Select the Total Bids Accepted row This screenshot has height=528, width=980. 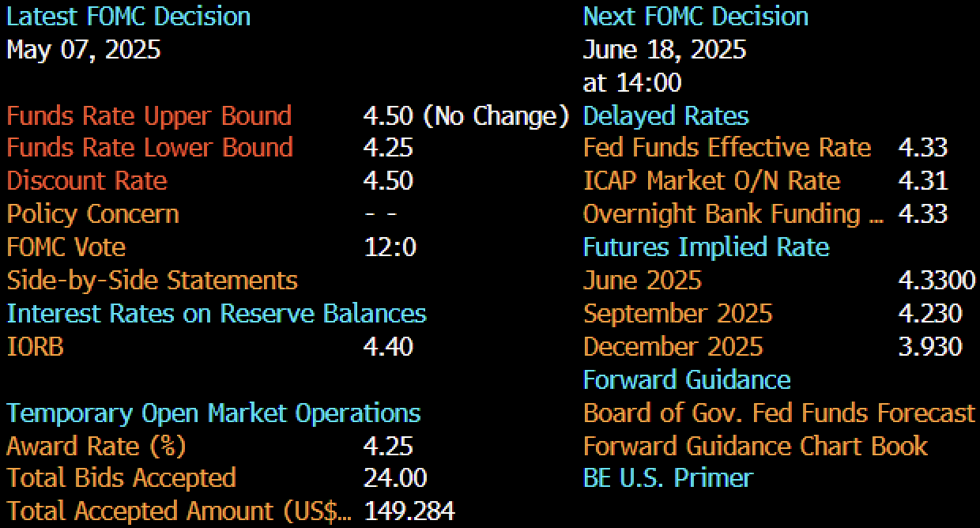tap(122, 478)
